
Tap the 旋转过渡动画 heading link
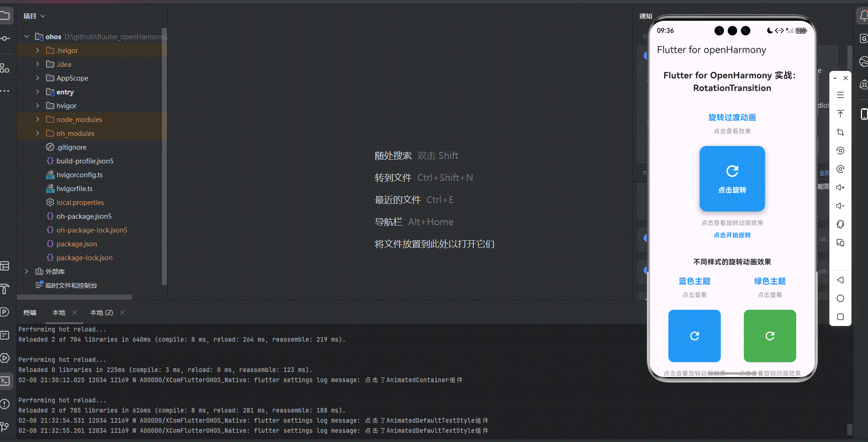click(x=732, y=117)
